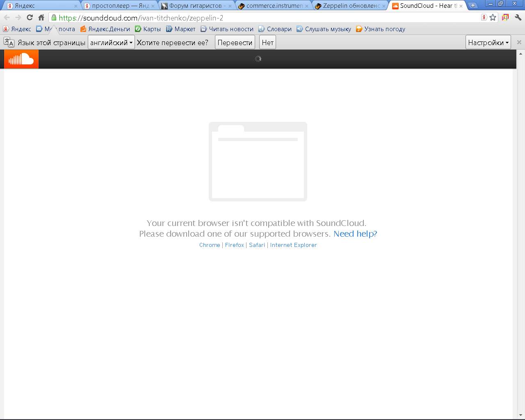Open the Читать новости bookmark

227,29
